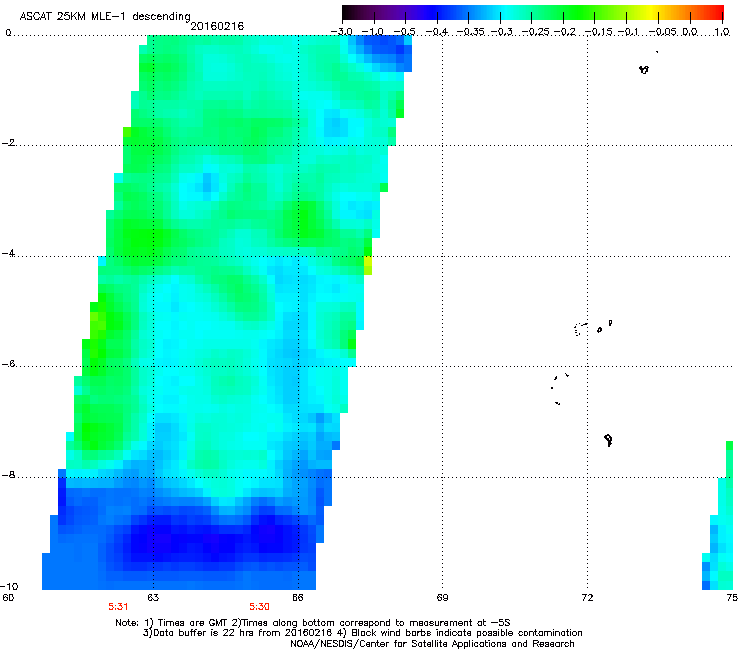This screenshot has width=740, height=650.
Task: Click the longitude axis label 69
Action: coord(442,598)
